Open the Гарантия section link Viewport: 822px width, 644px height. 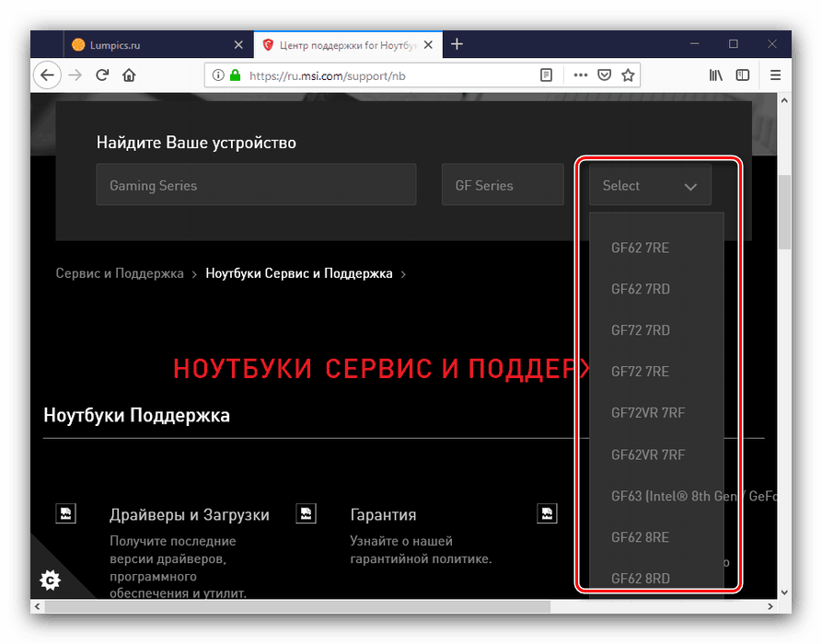[383, 514]
